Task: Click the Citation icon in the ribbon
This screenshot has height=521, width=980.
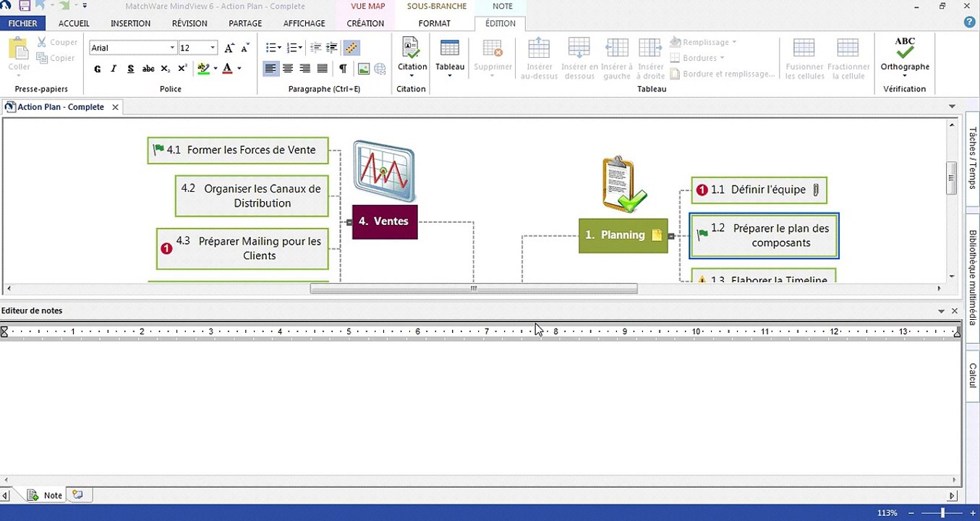Action: [x=412, y=51]
